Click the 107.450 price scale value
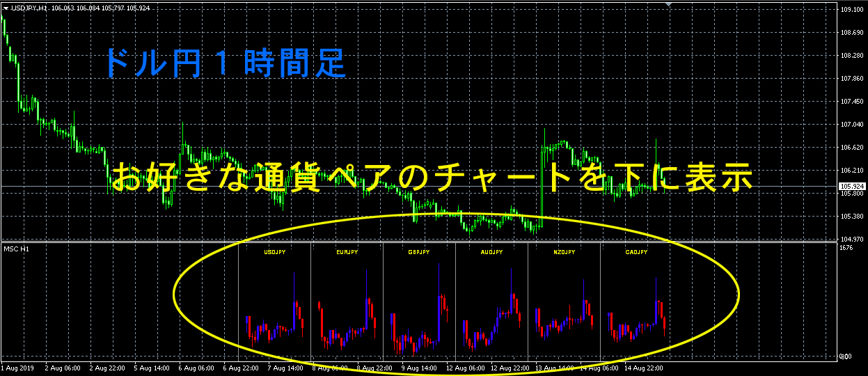Screen dimensions: 868x376 [852, 102]
